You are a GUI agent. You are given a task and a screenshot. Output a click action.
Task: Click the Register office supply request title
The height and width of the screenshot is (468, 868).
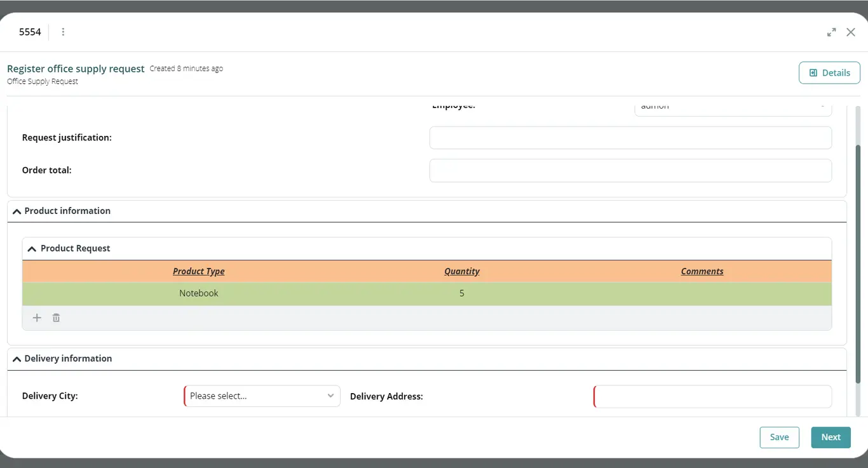tap(76, 69)
